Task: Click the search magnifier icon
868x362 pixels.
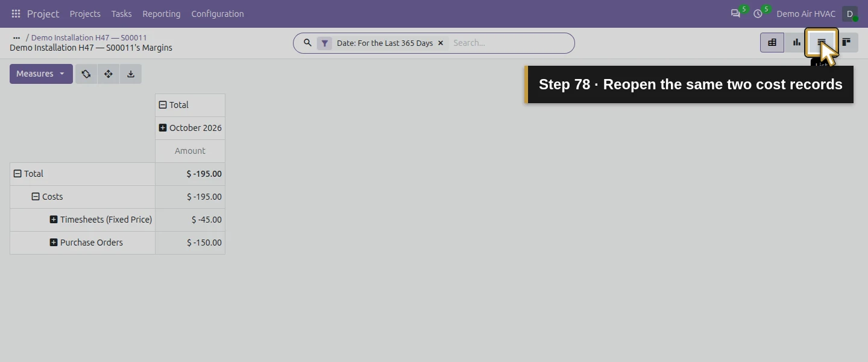Action: coord(307,43)
